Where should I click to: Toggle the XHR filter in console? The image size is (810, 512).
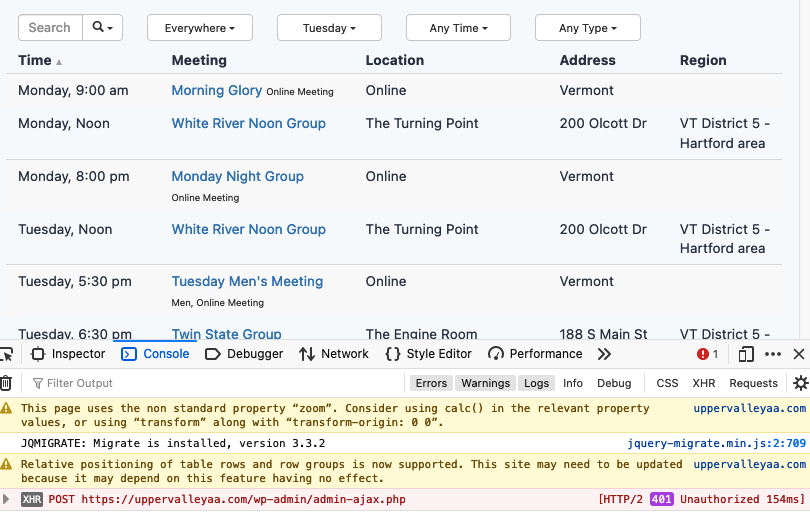pos(704,383)
